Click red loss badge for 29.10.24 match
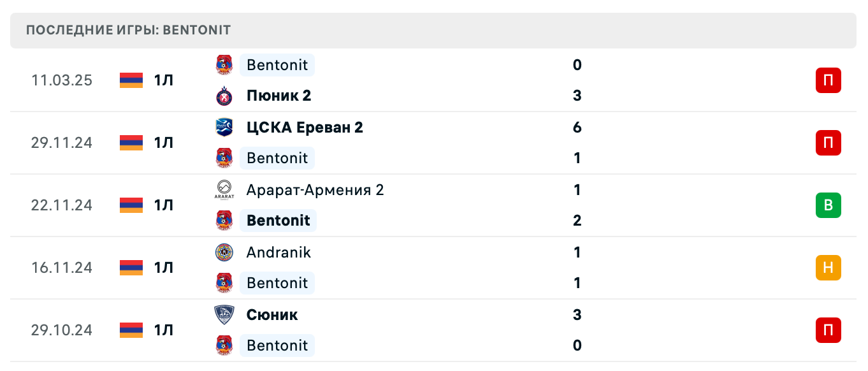Viewport: 868px width, 371px height. coord(828,330)
